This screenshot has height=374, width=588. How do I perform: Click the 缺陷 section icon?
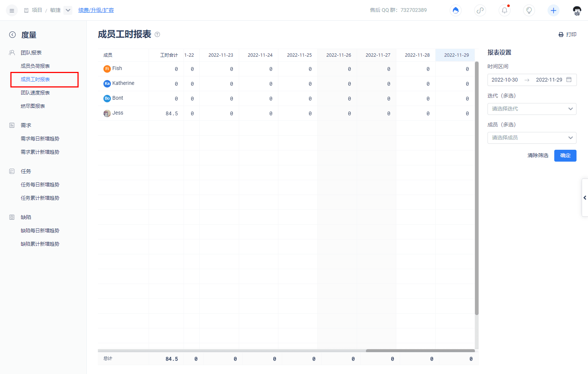[12, 217]
